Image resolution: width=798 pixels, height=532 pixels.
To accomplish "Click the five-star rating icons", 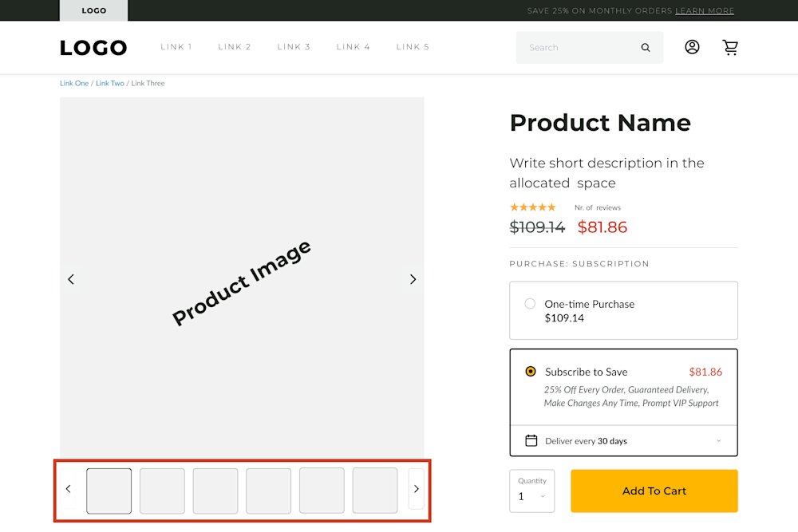I will (x=532, y=207).
